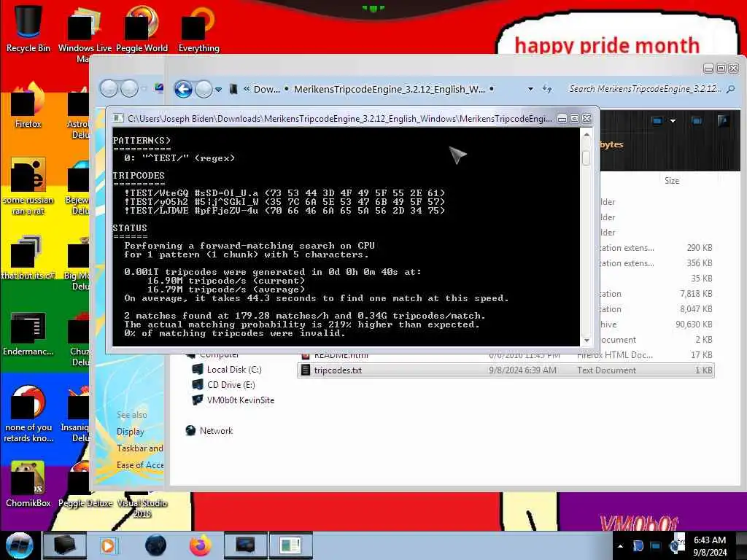Viewport: 747px width, 560px height.
Task: Click the Control Panel taskbar button
Action: [245, 545]
